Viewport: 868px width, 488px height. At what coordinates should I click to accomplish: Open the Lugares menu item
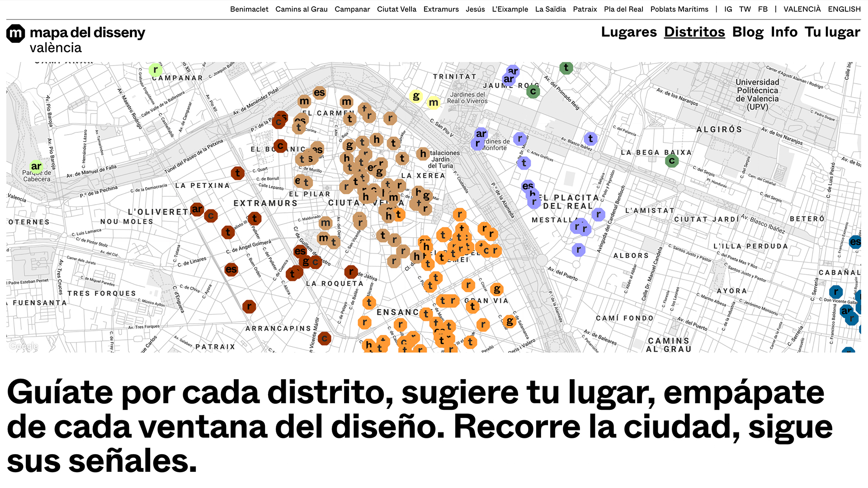click(628, 32)
